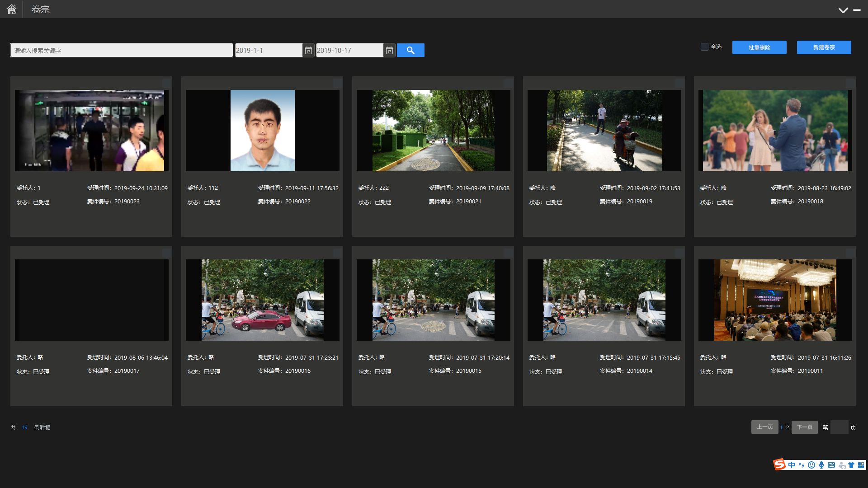868x488 pixels.
Task: Click status 已受理 on case 20190023 card
Action: click(41, 202)
